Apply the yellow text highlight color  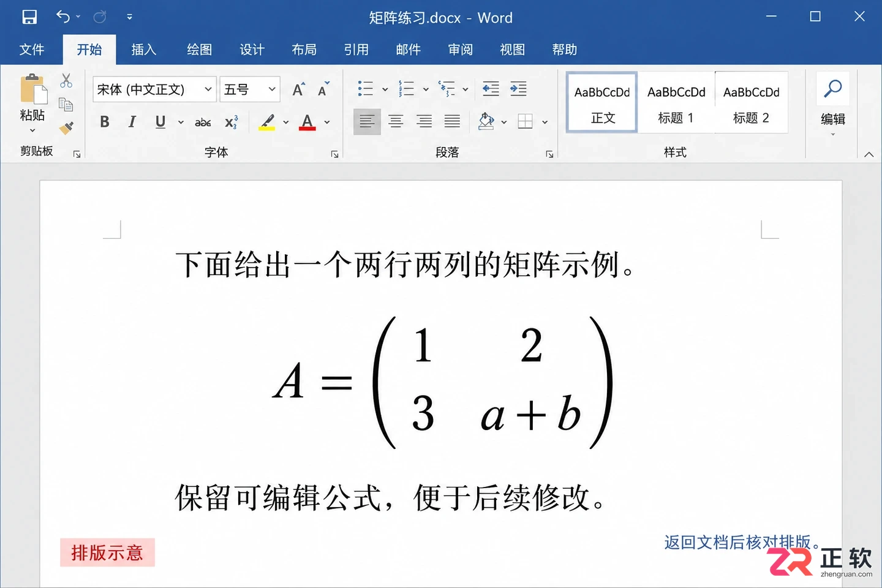tap(266, 122)
